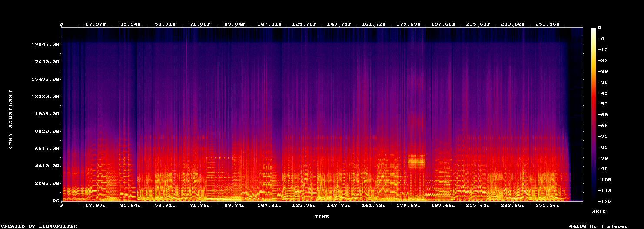Click 161.72s on the top time axis
Viewport: 644px width, 229px height.
(x=374, y=24)
